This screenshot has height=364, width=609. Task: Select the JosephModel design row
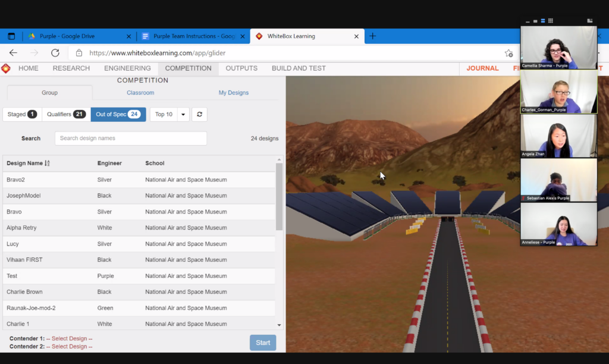pyautogui.click(x=139, y=196)
